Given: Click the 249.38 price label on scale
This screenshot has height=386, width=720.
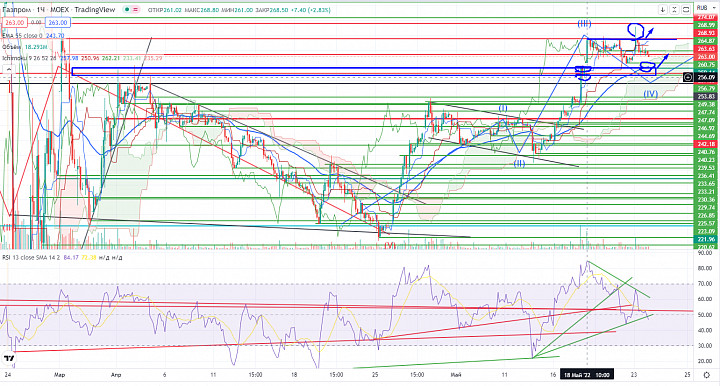Looking at the screenshot, I should [x=706, y=104].
